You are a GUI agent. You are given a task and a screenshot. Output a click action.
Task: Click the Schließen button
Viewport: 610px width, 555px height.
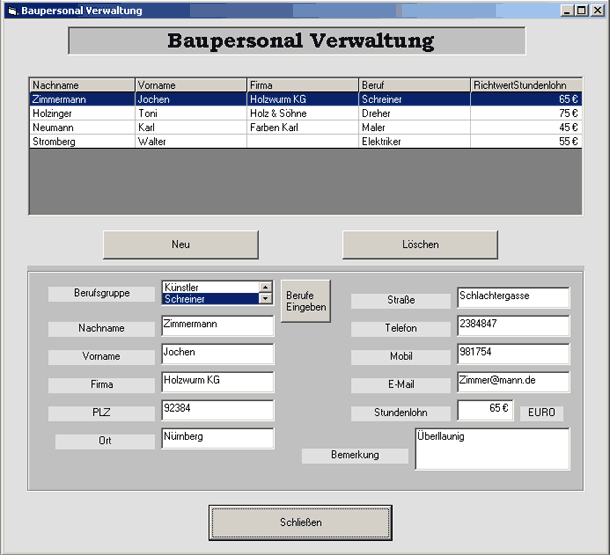[x=300, y=522]
